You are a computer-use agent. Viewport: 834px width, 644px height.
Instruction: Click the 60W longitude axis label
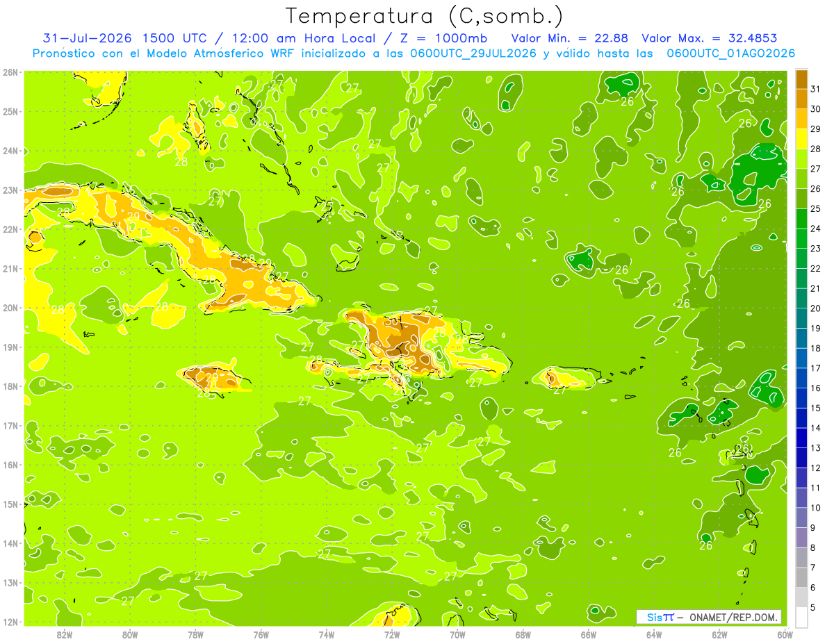pyautogui.click(x=785, y=634)
